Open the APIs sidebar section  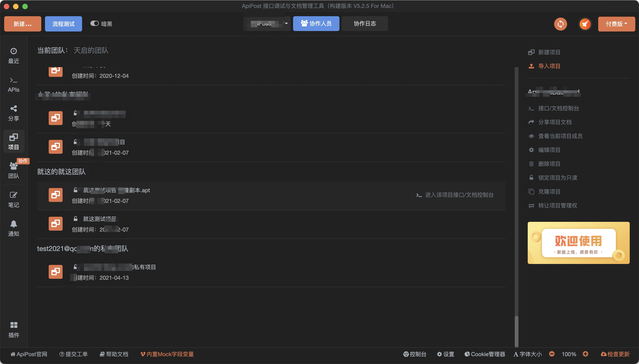pyautogui.click(x=13, y=85)
